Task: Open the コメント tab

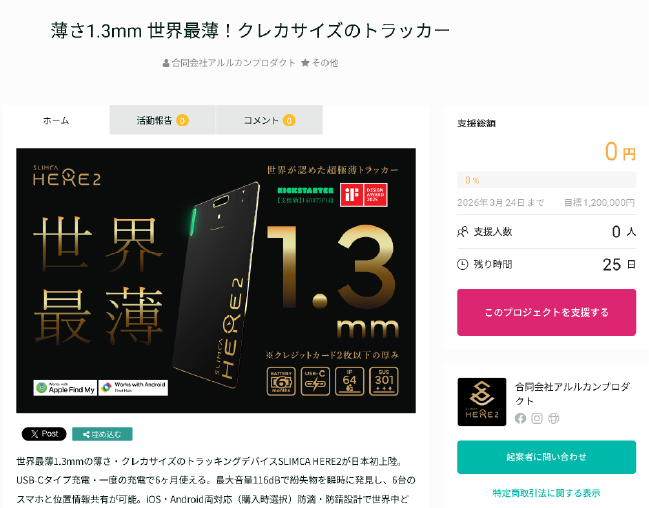Action: [269, 120]
